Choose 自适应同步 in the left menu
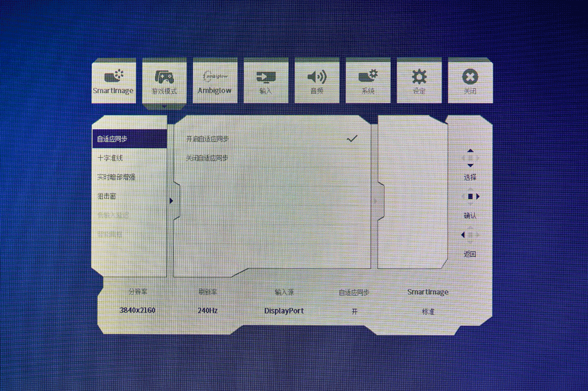 129,139
